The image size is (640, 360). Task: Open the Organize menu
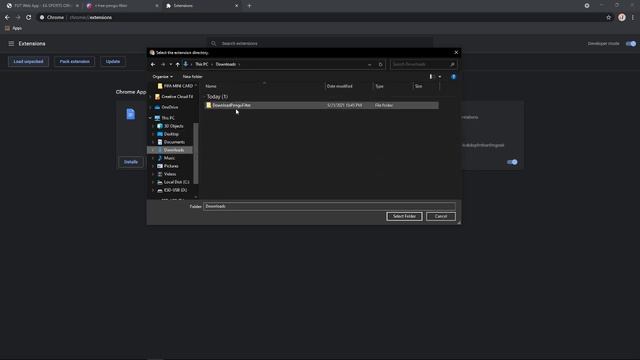162,77
